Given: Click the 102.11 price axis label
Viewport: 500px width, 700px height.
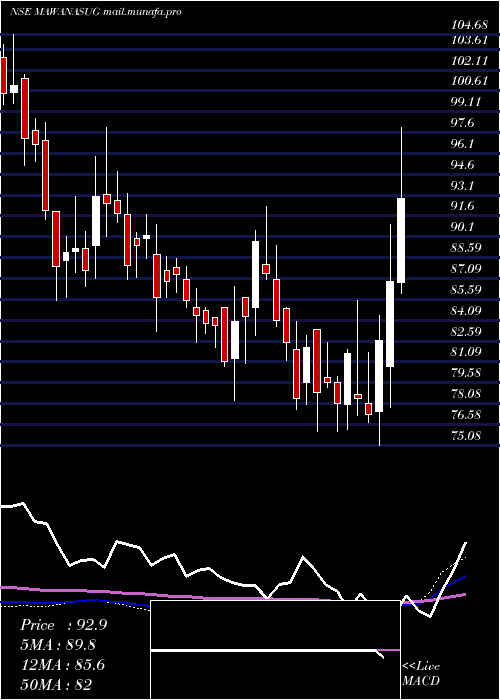Looking at the screenshot, I should [469, 61].
